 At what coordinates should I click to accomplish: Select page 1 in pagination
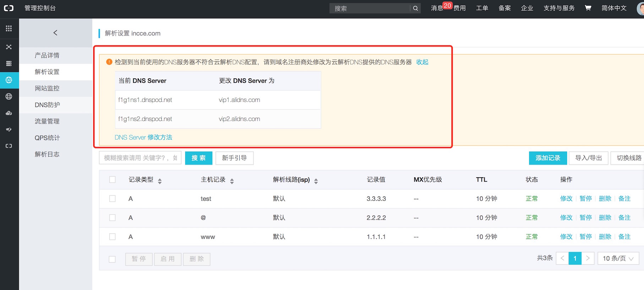tap(575, 258)
